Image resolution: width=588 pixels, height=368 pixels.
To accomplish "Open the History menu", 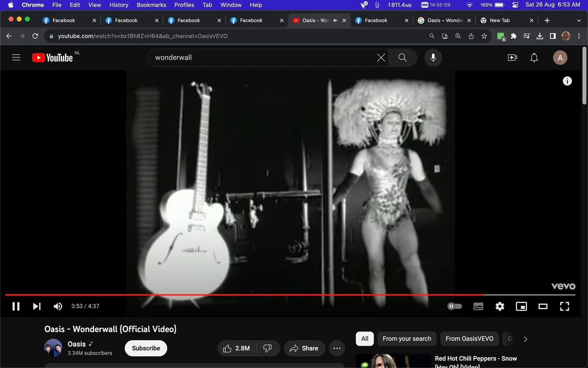I will (119, 5).
